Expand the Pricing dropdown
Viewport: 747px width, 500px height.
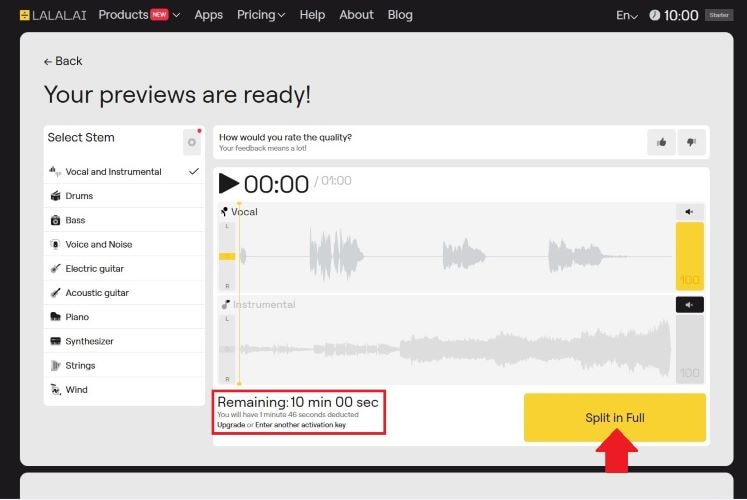pos(261,15)
